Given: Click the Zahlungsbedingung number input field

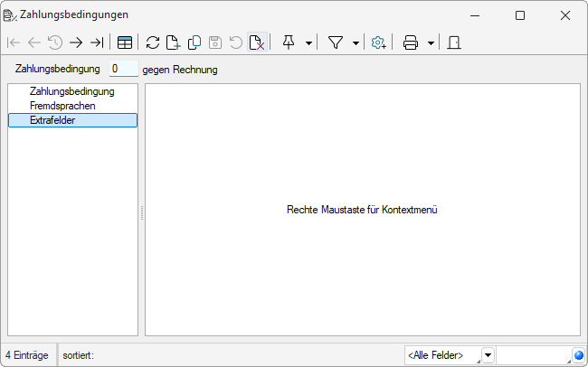Looking at the screenshot, I should pyautogui.click(x=123, y=69).
